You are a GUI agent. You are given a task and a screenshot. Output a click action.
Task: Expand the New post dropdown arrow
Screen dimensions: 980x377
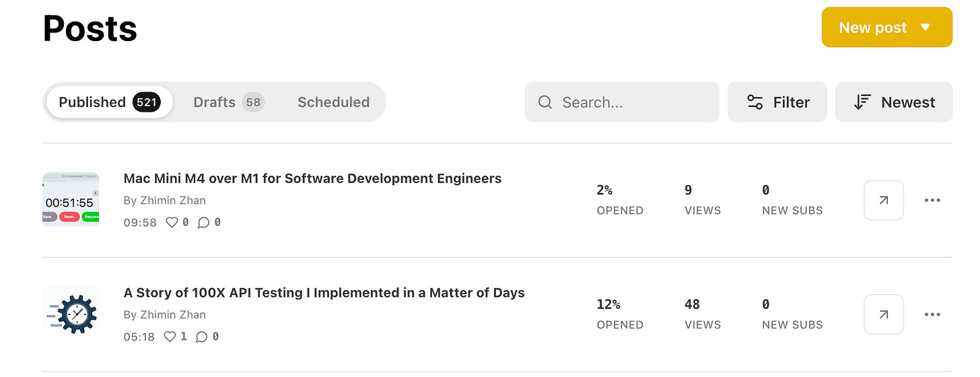pos(925,28)
